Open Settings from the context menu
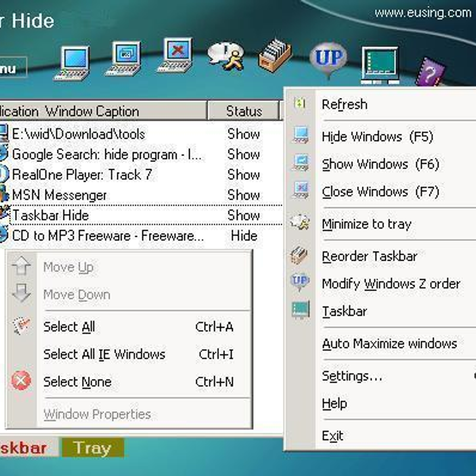Viewport: 476px width, 476px height. (x=351, y=376)
